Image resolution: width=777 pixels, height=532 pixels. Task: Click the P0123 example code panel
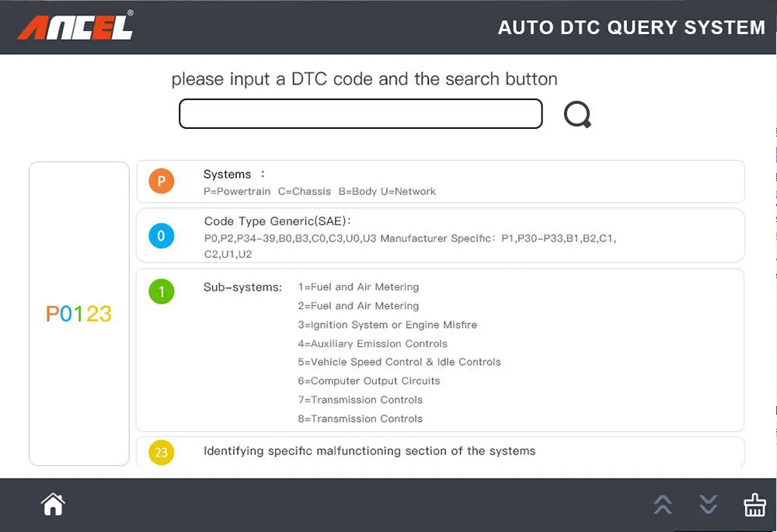tap(79, 314)
